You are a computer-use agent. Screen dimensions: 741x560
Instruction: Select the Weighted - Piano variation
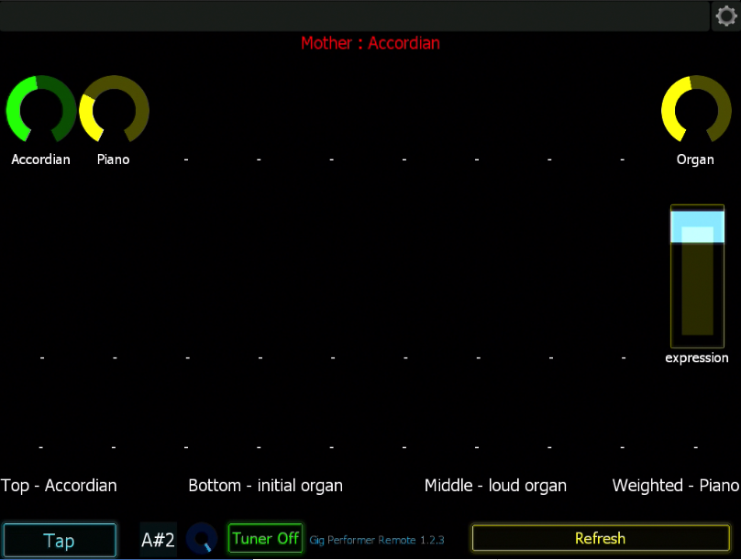pyautogui.click(x=676, y=486)
